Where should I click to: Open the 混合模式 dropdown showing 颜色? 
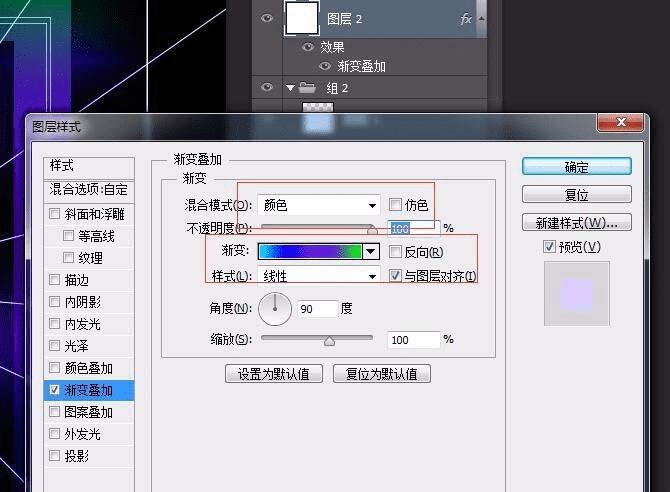pyautogui.click(x=319, y=206)
